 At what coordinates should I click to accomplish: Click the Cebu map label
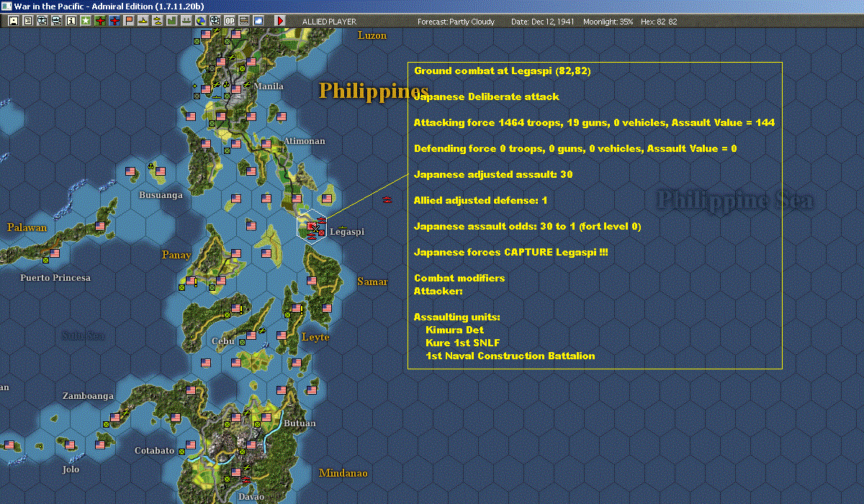(223, 341)
